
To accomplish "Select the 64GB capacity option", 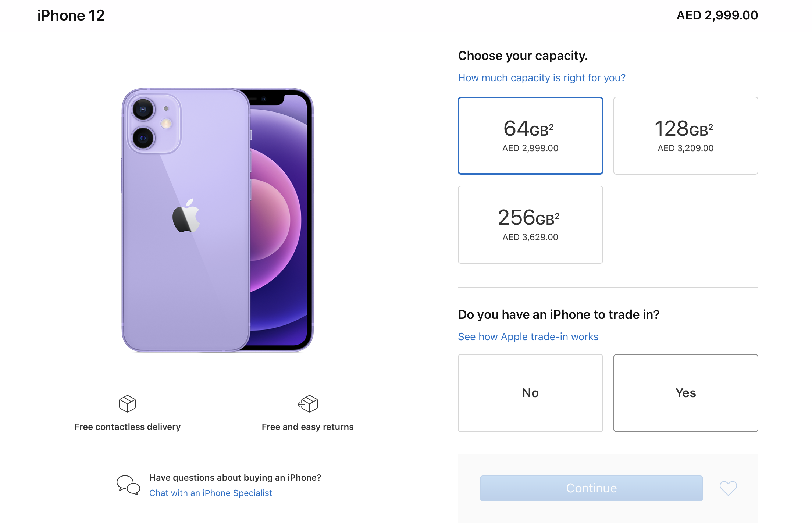I will tap(530, 136).
